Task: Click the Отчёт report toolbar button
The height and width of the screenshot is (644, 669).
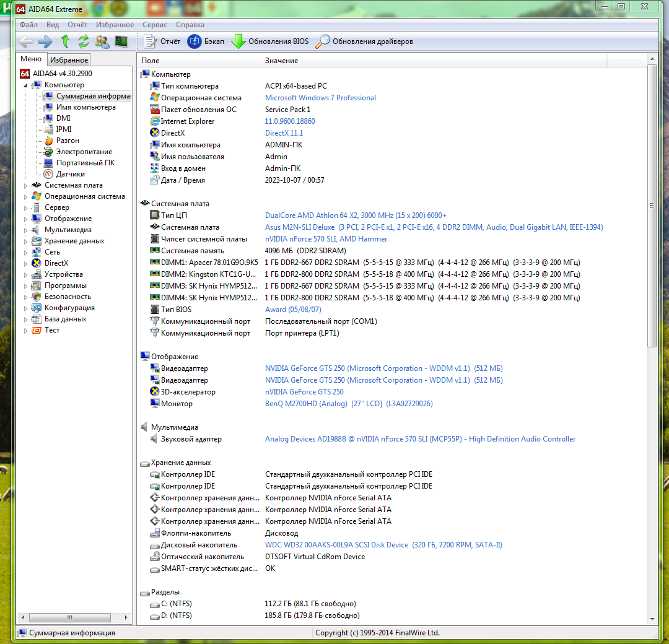Action: click(162, 41)
